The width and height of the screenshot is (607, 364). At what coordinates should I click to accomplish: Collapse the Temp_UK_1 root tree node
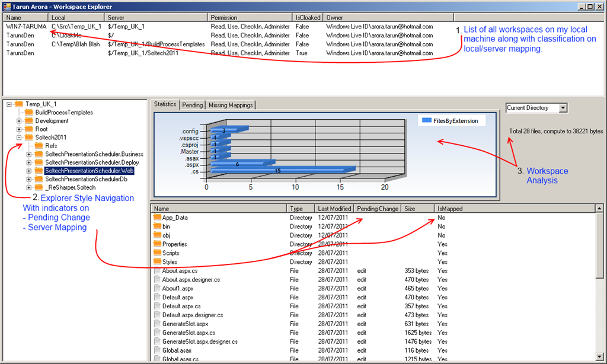coord(9,104)
